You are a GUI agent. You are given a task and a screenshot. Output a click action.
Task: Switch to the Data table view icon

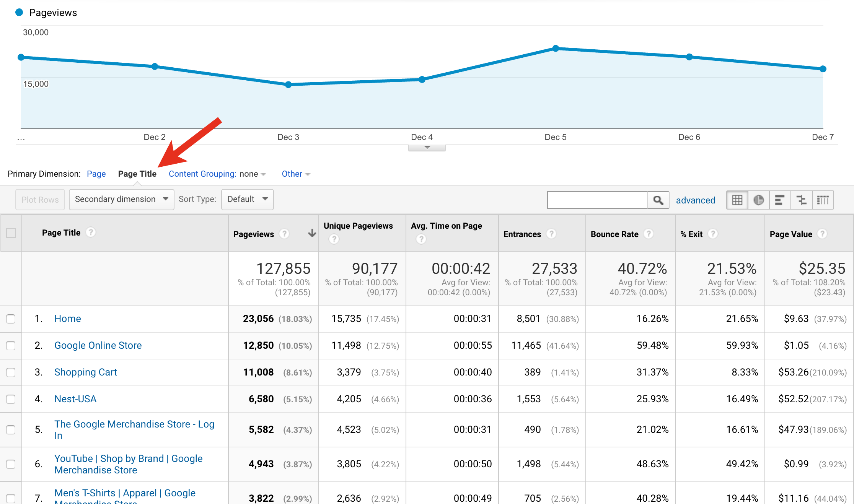click(x=737, y=200)
